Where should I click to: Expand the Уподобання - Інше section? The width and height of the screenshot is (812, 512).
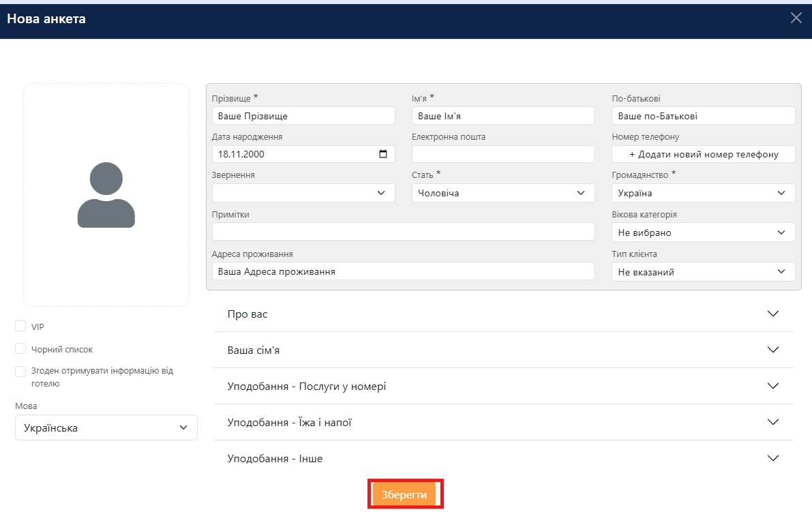coord(503,458)
